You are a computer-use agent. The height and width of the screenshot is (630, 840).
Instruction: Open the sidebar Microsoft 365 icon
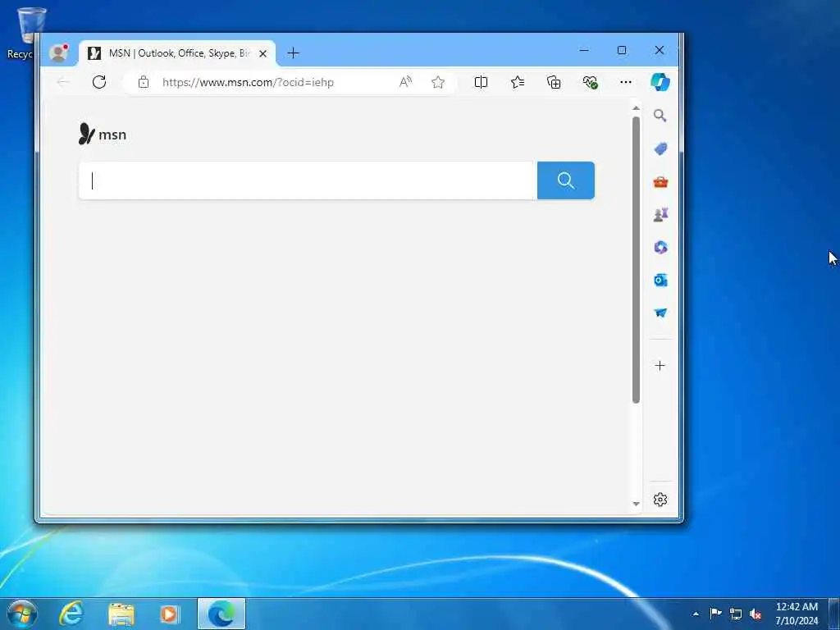tap(660, 247)
